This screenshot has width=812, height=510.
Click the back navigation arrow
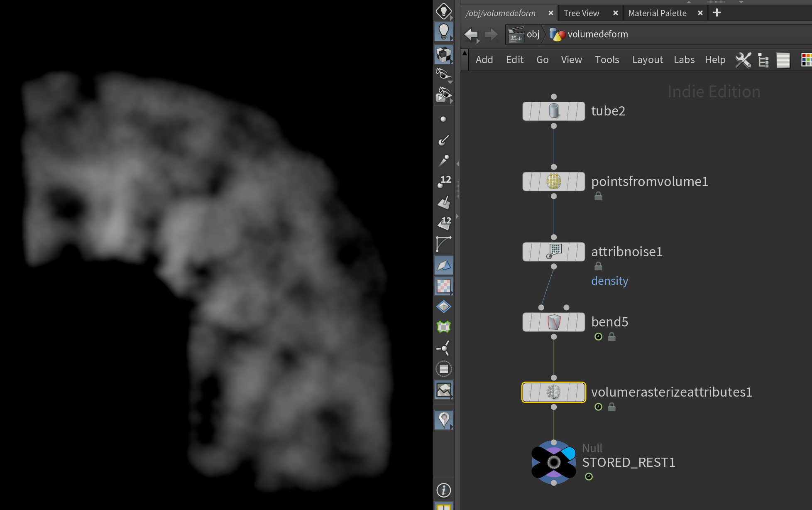[x=471, y=34]
